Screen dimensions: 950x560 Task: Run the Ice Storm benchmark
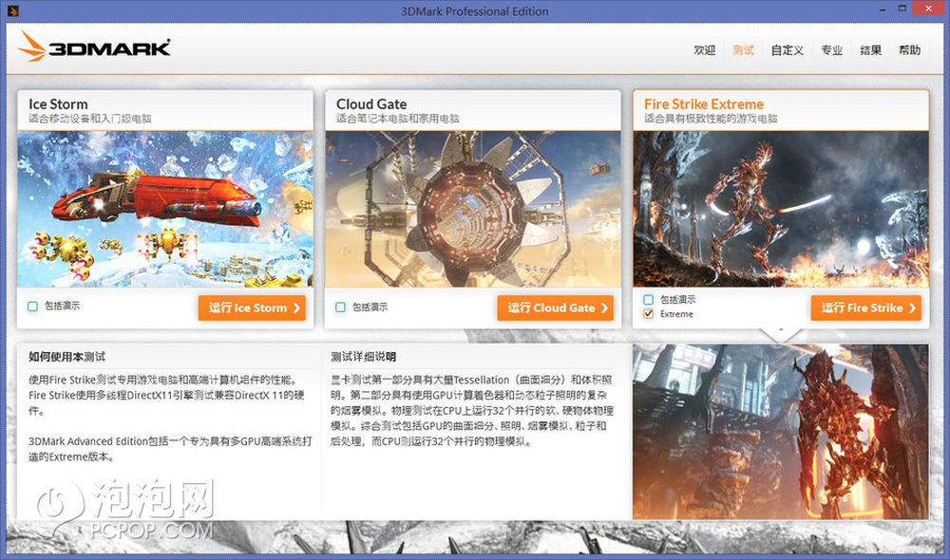pyautogui.click(x=252, y=308)
